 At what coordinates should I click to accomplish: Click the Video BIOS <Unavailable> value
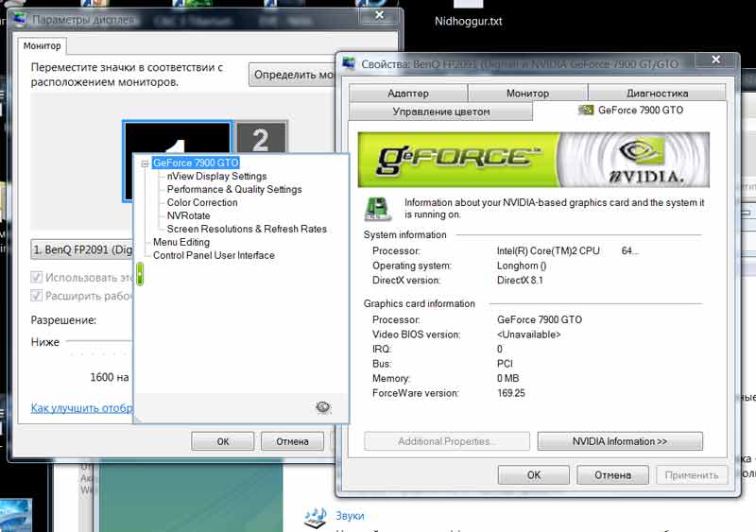tap(528, 335)
